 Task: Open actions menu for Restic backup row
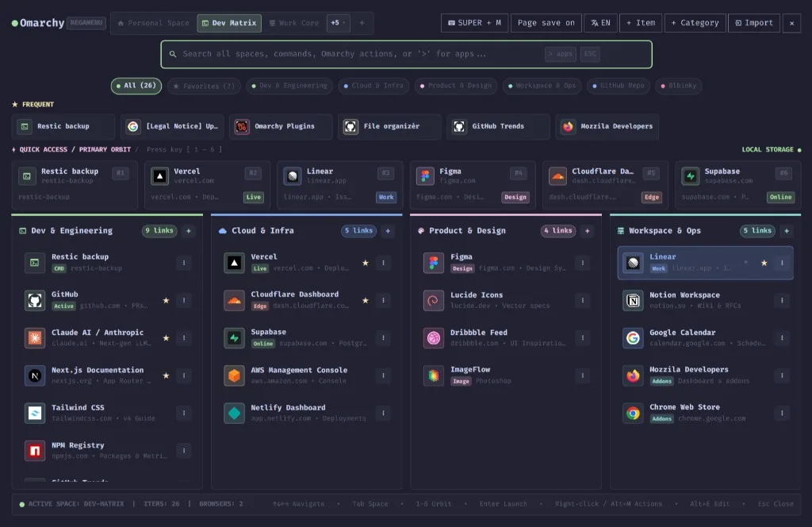184,263
